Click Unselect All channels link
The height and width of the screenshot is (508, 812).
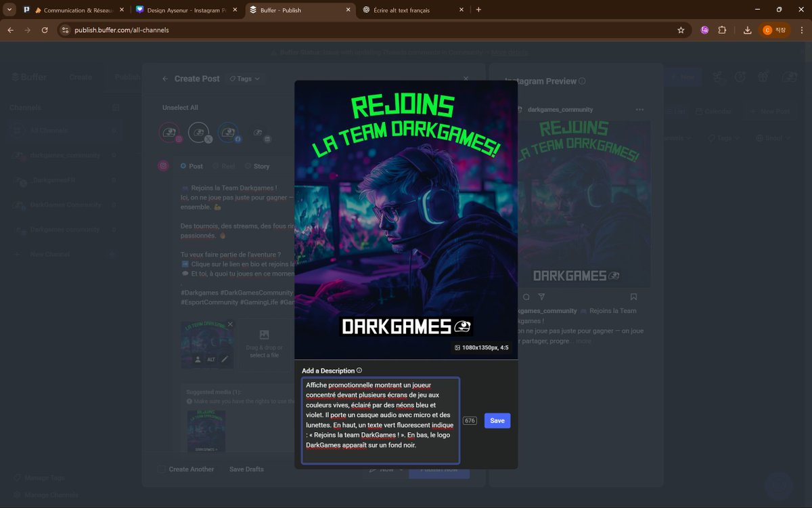(x=180, y=108)
